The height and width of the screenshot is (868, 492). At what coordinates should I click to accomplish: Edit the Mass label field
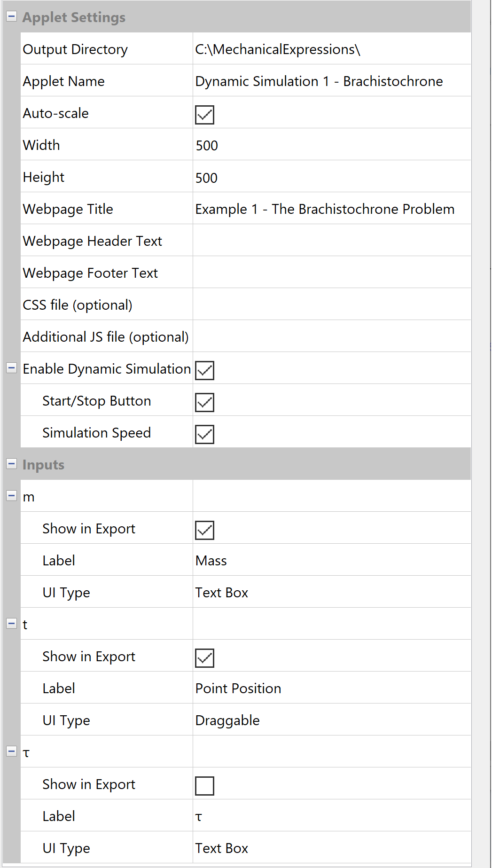pos(331,561)
